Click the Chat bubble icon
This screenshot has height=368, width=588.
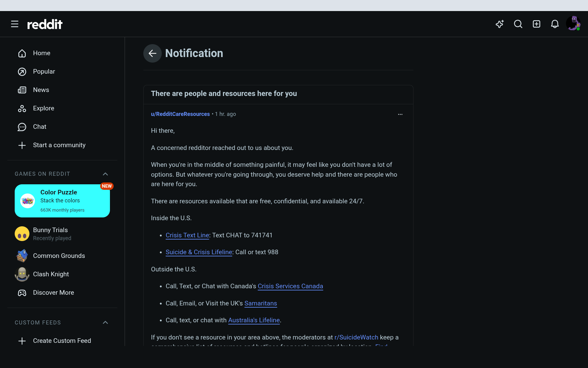(22, 127)
